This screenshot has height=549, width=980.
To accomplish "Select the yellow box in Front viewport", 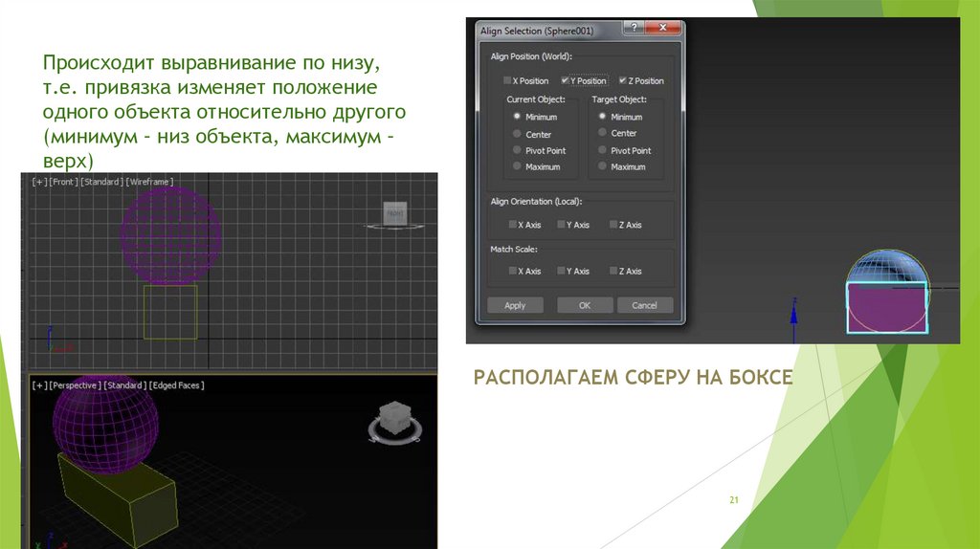I will click(170, 313).
